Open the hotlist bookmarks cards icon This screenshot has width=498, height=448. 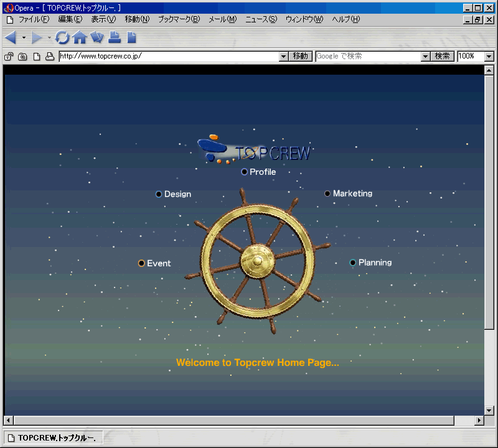click(x=97, y=37)
